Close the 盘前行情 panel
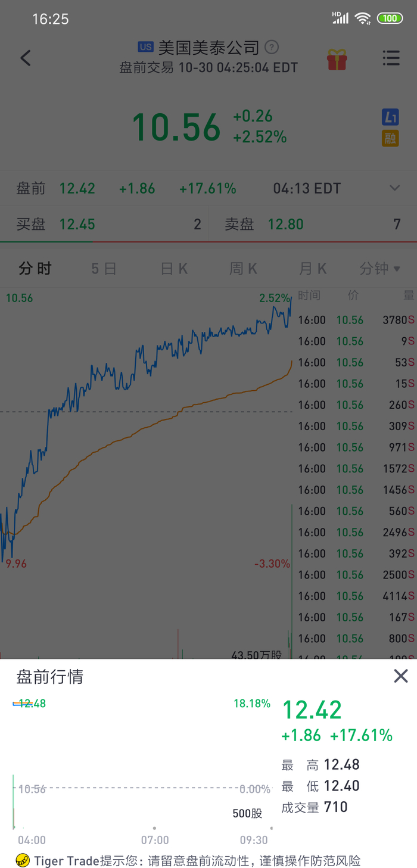 coord(401,676)
